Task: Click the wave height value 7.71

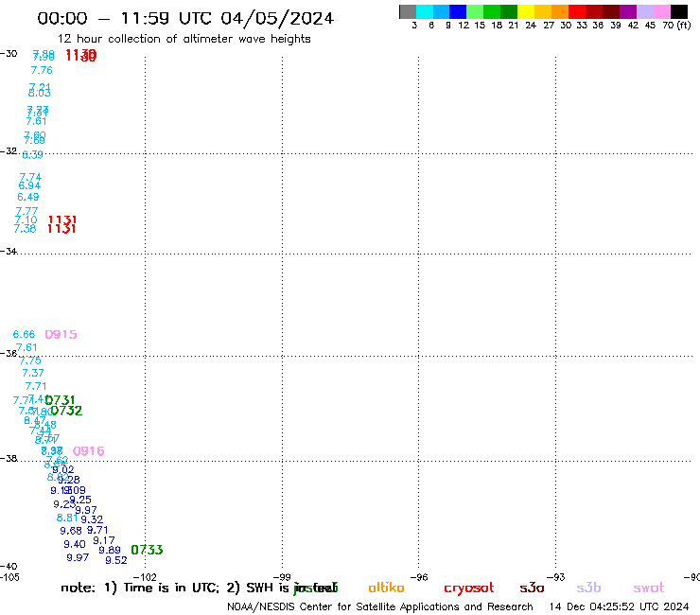Action: 36,386
